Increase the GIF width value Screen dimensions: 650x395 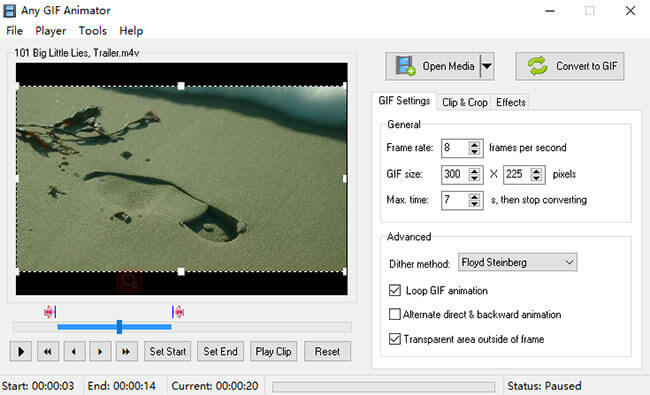point(474,170)
